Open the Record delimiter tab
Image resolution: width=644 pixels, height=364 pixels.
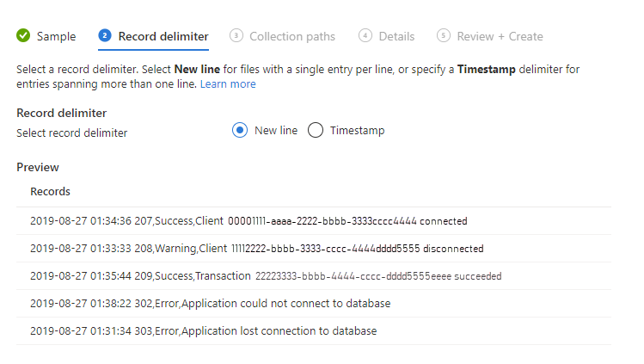click(x=163, y=36)
